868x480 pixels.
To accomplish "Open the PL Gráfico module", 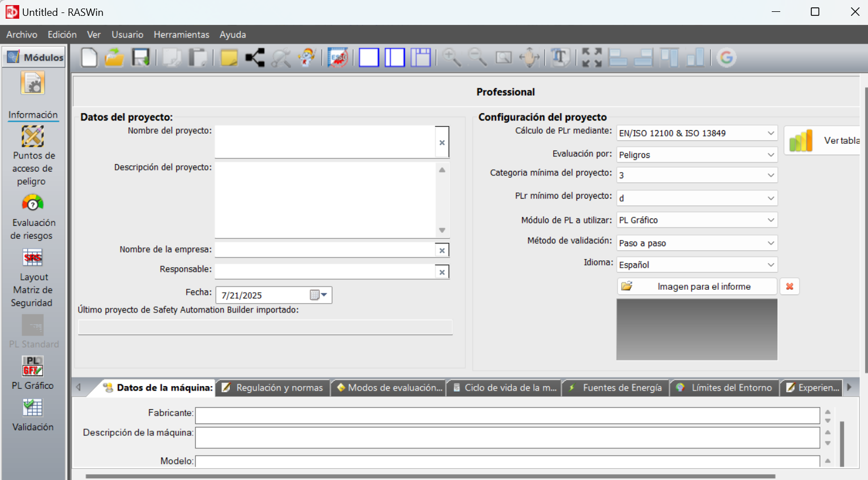I will click(33, 373).
